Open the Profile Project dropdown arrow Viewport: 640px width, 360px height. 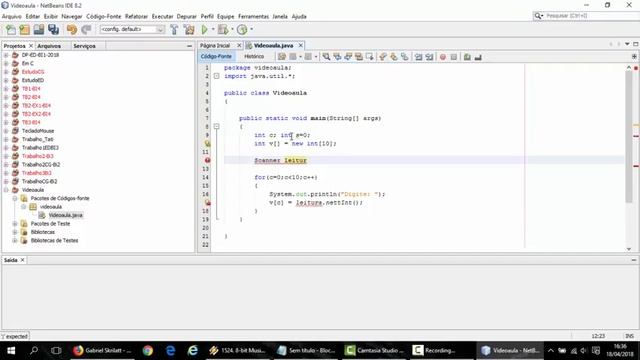tap(251, 29)
